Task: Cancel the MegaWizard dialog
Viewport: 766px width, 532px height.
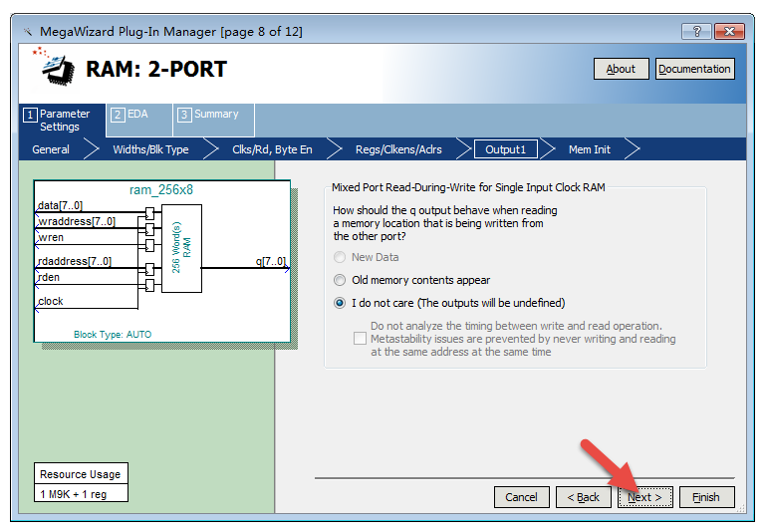Action: coord(522,497)
